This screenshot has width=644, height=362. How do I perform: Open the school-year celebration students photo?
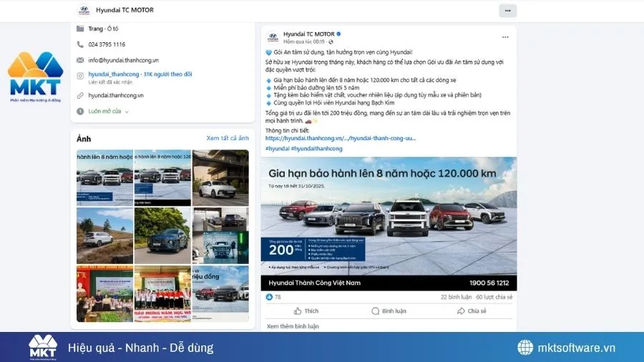[162, 293]
